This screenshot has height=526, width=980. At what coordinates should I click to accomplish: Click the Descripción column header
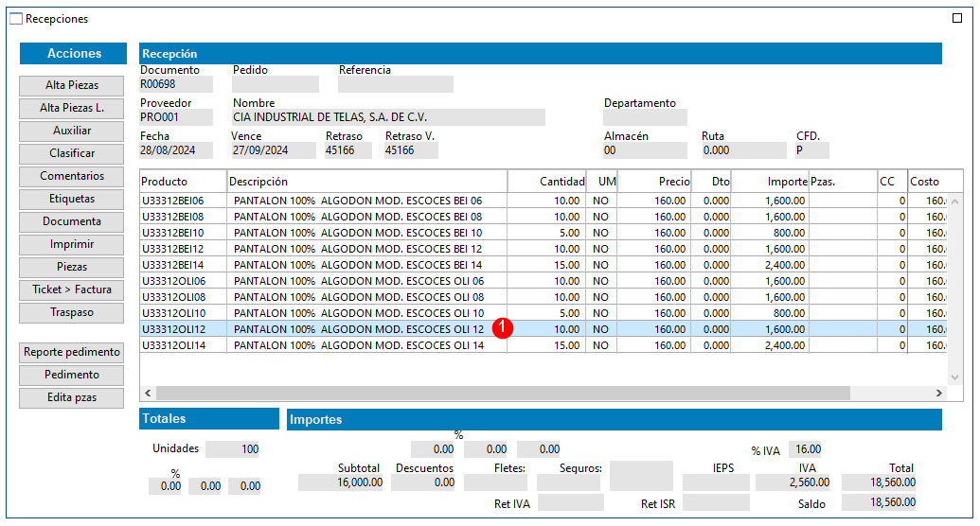point(366,181)
